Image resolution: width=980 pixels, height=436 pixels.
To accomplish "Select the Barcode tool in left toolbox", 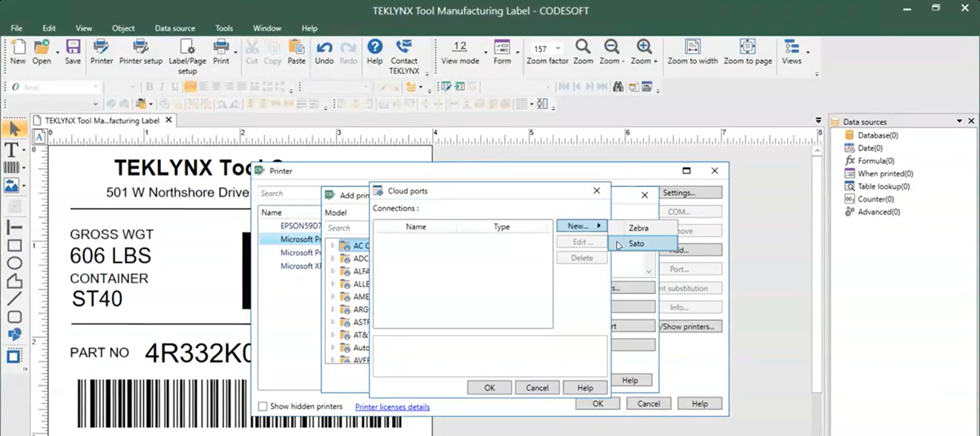I will 11,167.
